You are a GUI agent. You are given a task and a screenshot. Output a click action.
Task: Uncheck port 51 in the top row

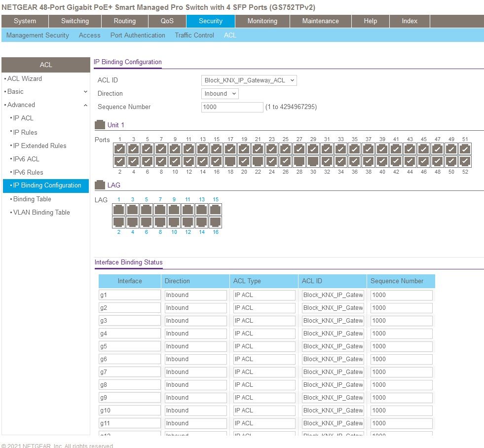click(x=465, y=149)
